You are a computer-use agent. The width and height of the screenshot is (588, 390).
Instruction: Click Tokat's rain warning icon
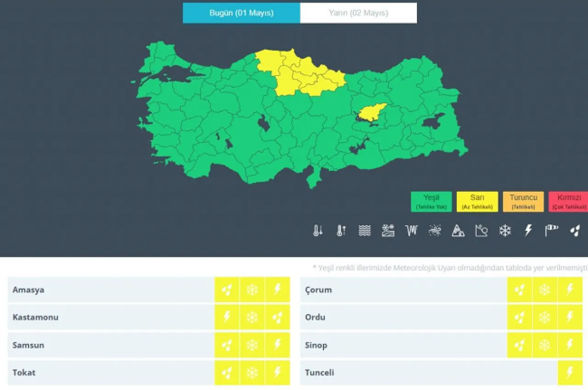[227, 373]
